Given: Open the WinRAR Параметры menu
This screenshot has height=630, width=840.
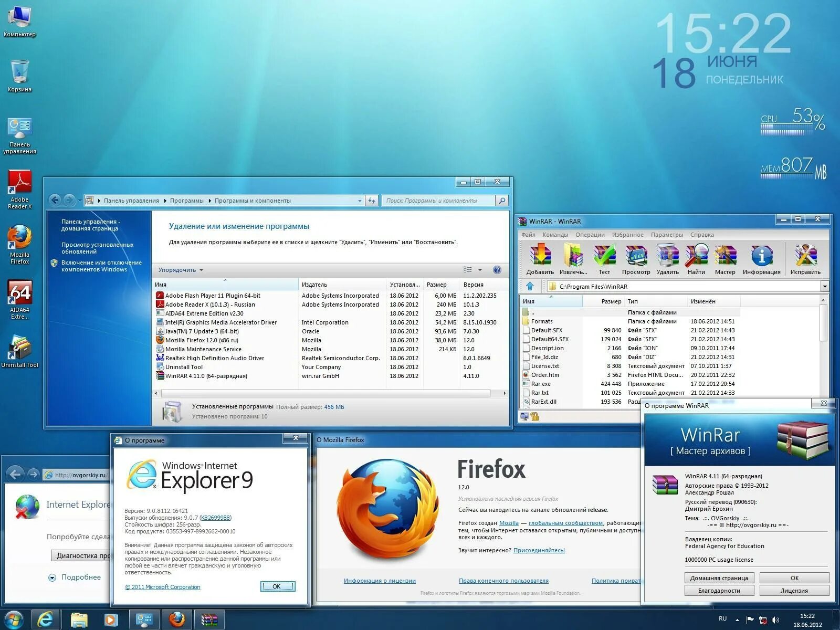Looking at the screenshot, I should (x=667, y=235).
